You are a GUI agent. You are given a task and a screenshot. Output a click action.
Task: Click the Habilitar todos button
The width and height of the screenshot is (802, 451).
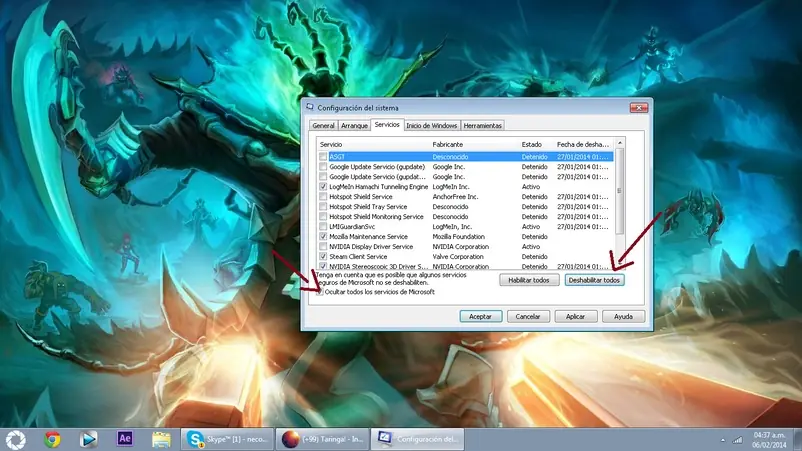pos(529,280)
